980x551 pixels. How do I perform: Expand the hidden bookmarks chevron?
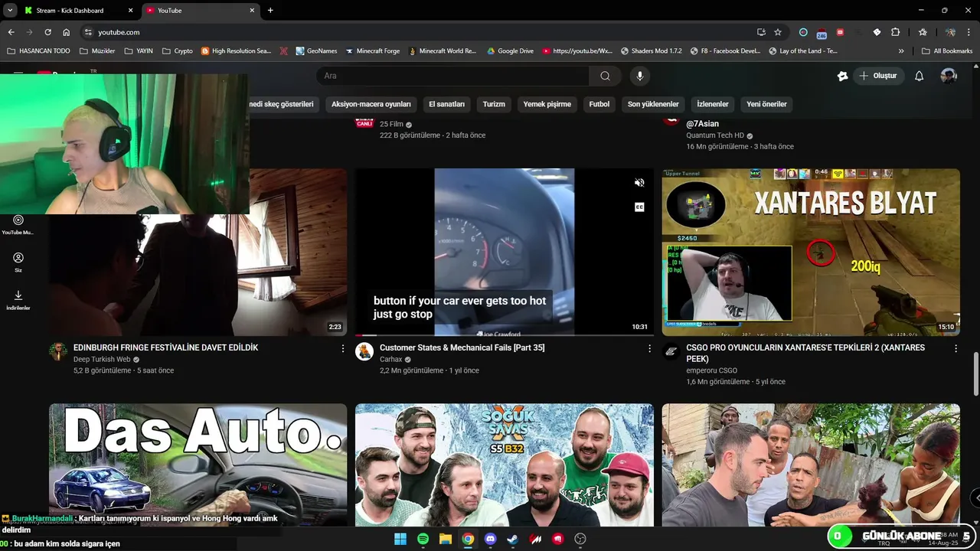point(901,51)
